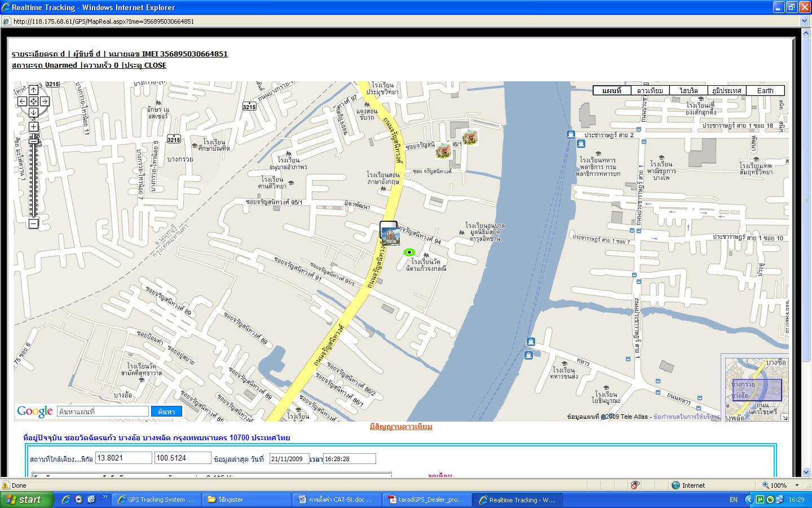
Task: Pan the map up with the arrow button
Action: pyautogui.click(x=33, y=90)
